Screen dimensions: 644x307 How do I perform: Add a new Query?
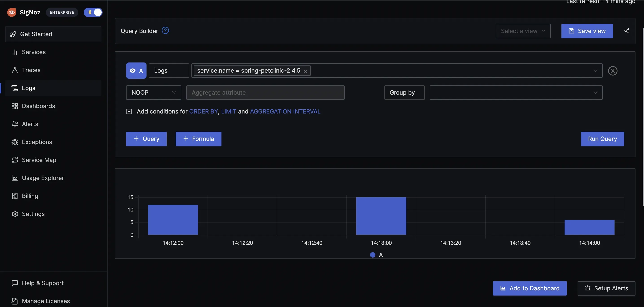coord(146,139)
